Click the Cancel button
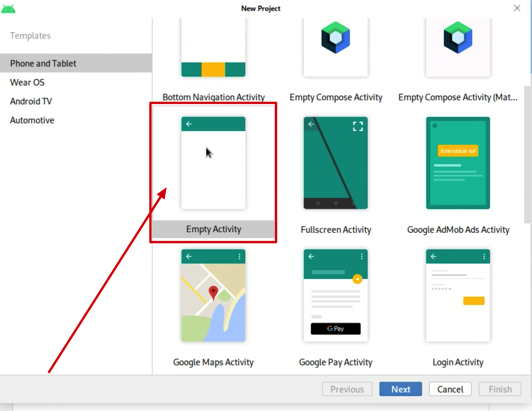The width and height of the screenshot is (532, 411). [x=450, y=389]
